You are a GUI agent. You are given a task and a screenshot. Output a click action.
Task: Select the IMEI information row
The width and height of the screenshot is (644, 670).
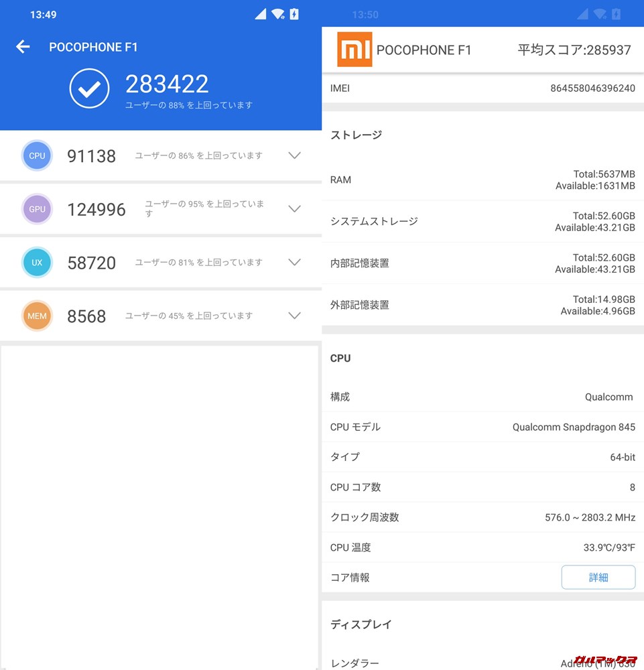coord(482,88)
